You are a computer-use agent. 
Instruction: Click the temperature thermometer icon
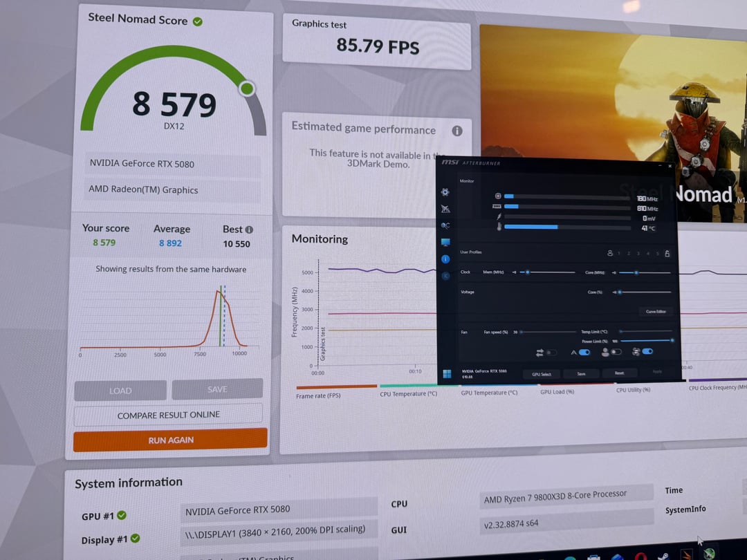point(499,227)
